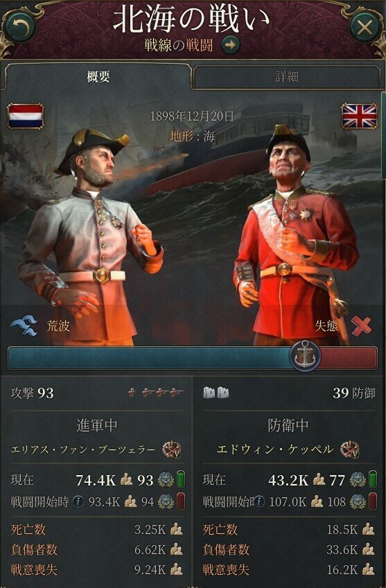Viewport: 386px width, 588px height.
Task: Select the 荒波 battle condition icon
Action: point(24,325)
